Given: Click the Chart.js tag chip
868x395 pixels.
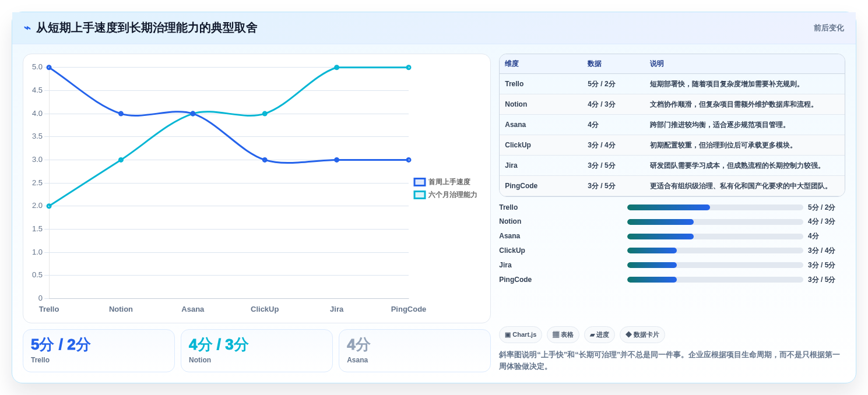Looking at the screenshot, I should click(521, 334).
